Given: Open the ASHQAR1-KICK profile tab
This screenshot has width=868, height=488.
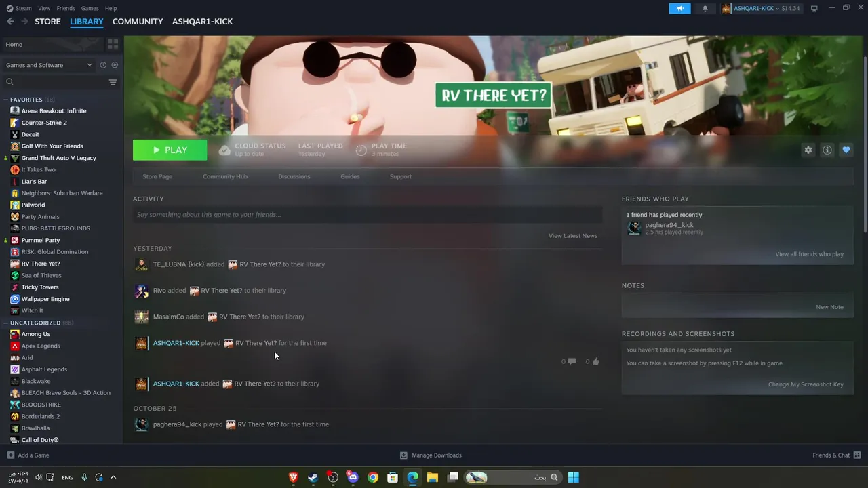Looking at the screenshot, I should coord(202,22).
